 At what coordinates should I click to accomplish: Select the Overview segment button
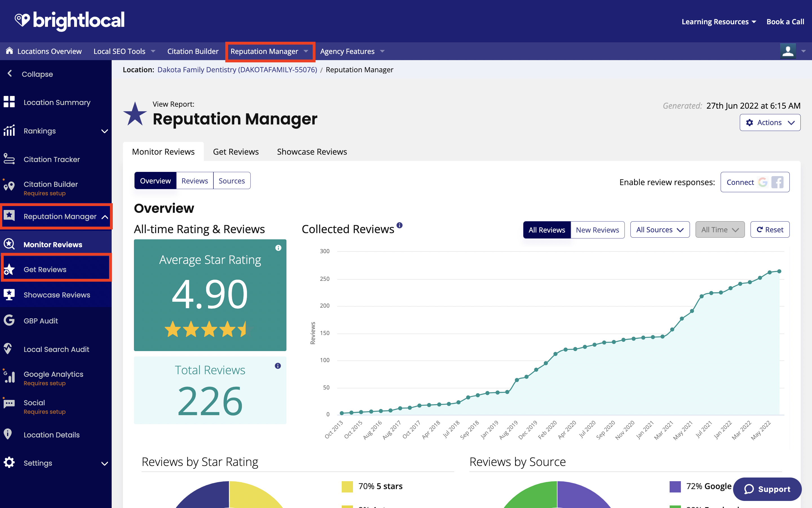click(155, 181)
